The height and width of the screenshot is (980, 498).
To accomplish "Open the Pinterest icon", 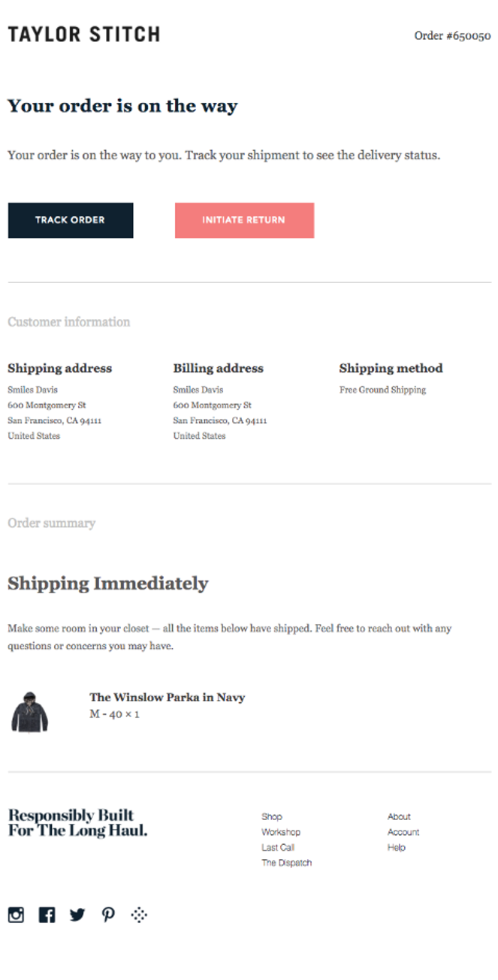I will click(x=108, y=915).
